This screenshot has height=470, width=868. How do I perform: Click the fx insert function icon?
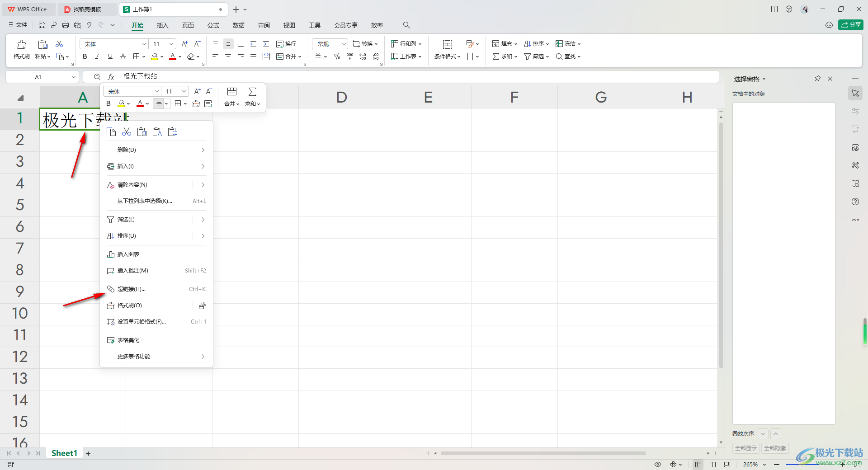pos(111,77)
